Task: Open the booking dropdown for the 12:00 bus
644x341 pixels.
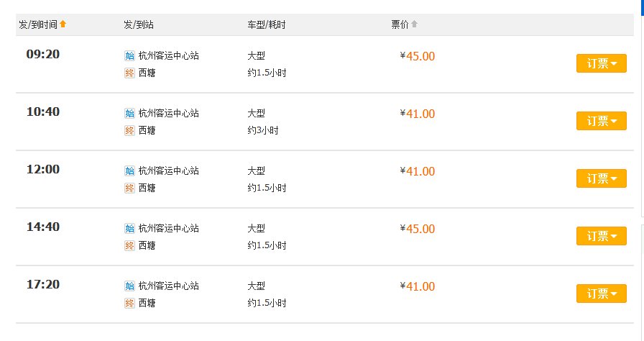Action: pyautogui.click(x=601, y=178)
